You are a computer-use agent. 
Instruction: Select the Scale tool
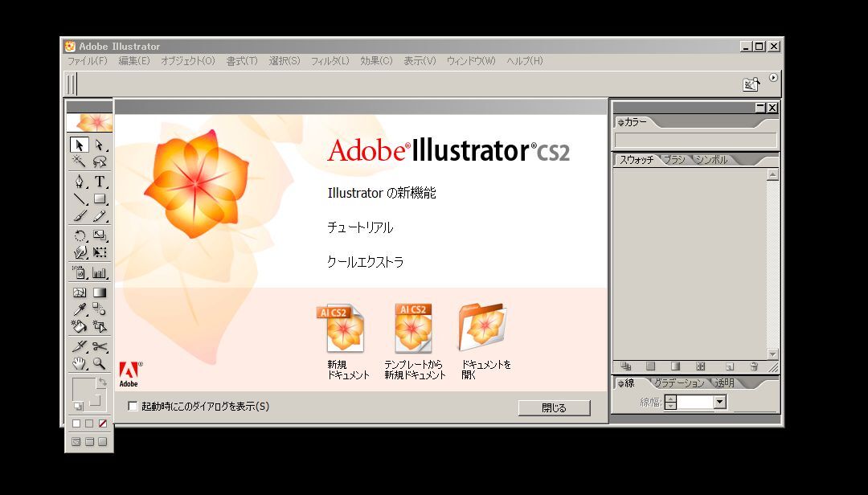[100, 236]
